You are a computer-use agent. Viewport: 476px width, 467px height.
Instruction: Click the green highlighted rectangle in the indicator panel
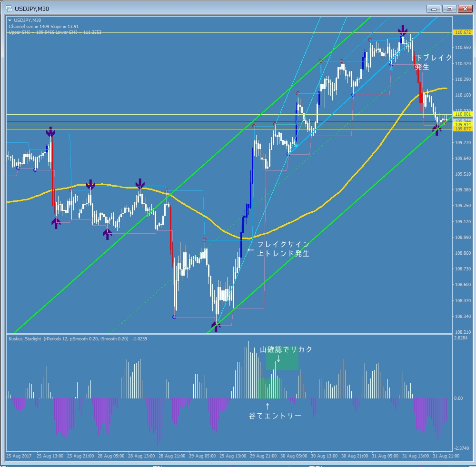click(x=282, y=362)
